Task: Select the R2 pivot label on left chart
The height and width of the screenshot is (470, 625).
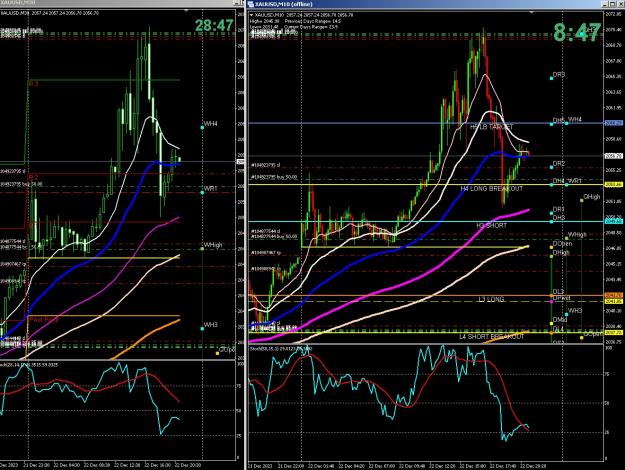Action: pos(33,177)
